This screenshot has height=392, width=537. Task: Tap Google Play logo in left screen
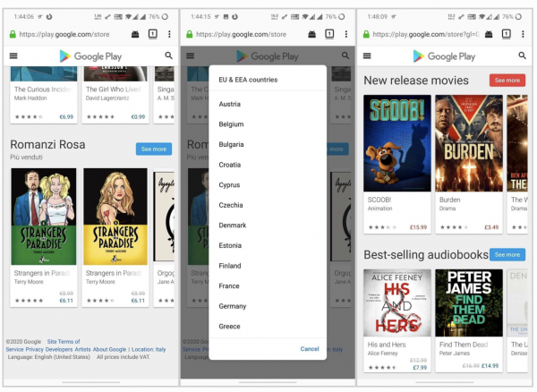pos(90,56)
